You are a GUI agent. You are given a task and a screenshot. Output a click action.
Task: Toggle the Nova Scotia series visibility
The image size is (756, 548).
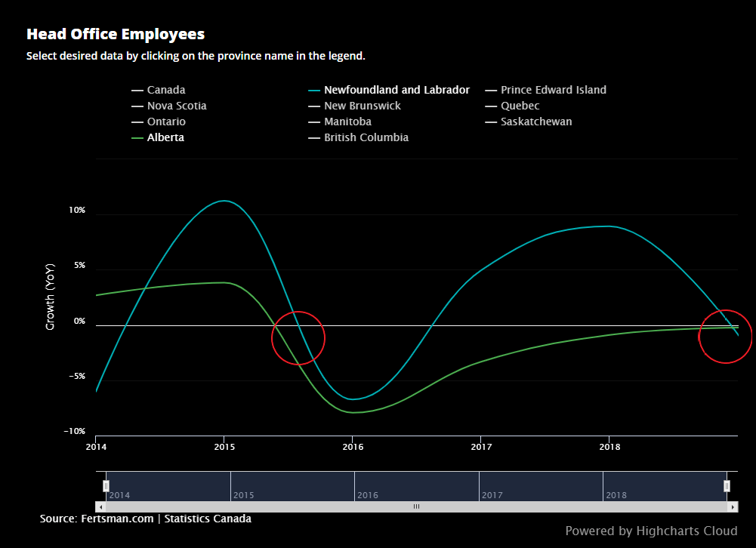point(177,106)
